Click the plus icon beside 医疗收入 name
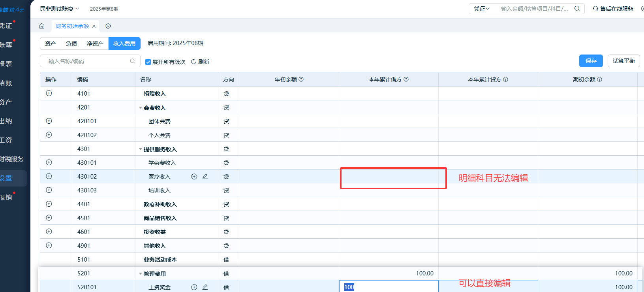This screenshot has height=292, width=644. [194, 177]
